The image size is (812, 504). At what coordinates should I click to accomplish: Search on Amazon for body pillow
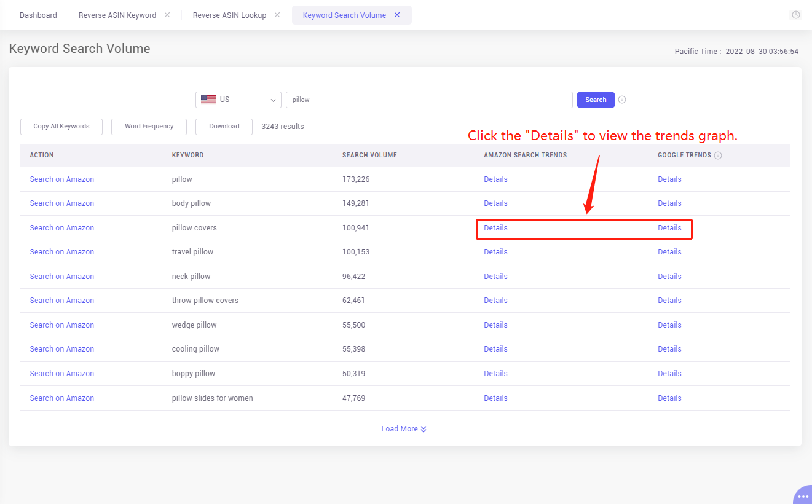tap(62, 203)
